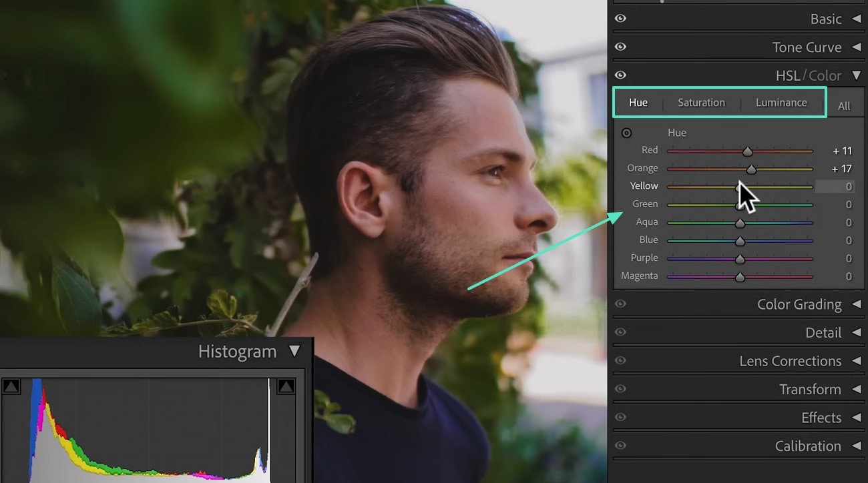Select HSL mode in panel header

pyautogui.click(x=787, y=75)
